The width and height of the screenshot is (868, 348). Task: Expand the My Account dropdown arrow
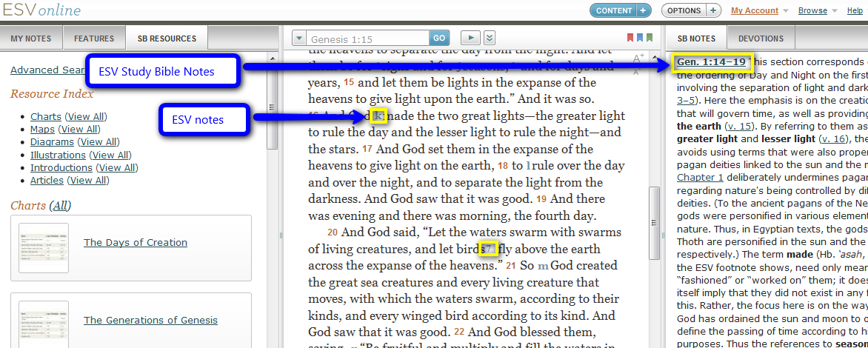[785, 11]
